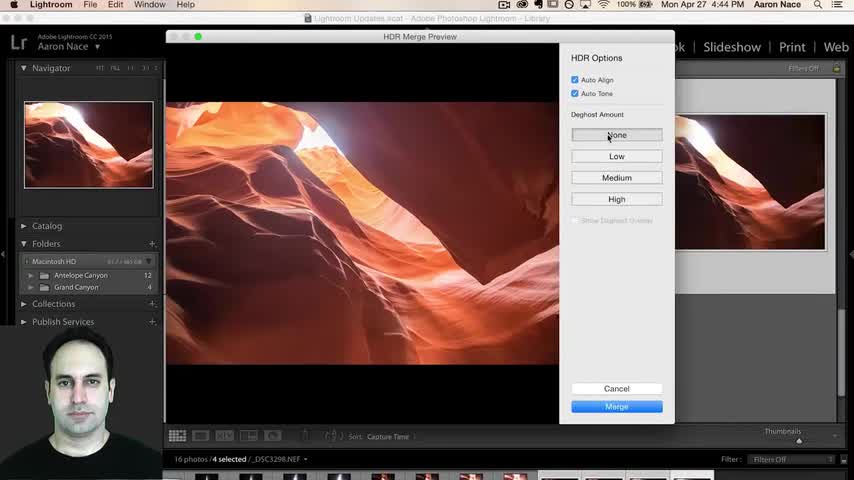Expand the Collections panel
Viewport: 854px width, 480px height.
pos(23,304)
